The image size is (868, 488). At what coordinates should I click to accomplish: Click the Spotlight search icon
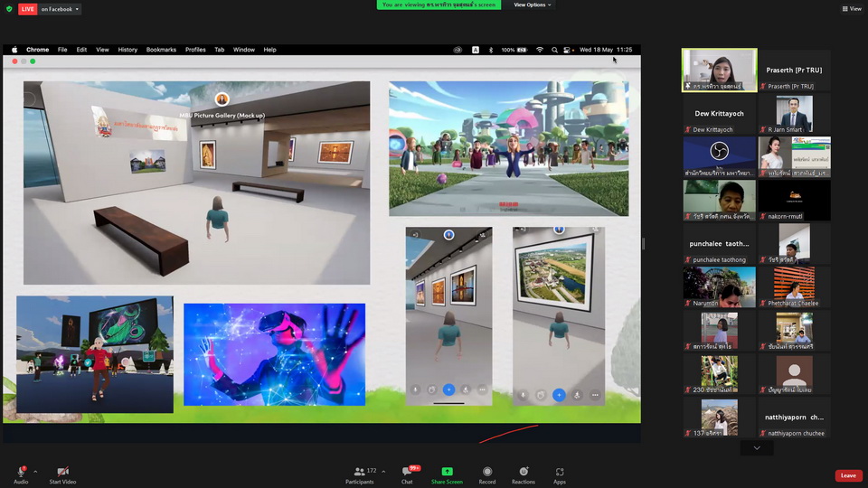coord(554,50)
